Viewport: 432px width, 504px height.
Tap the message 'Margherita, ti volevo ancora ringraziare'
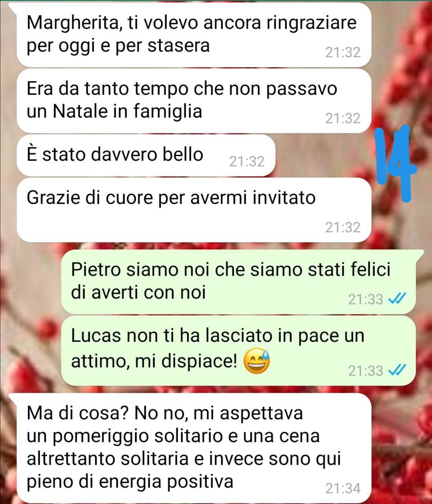194,34
